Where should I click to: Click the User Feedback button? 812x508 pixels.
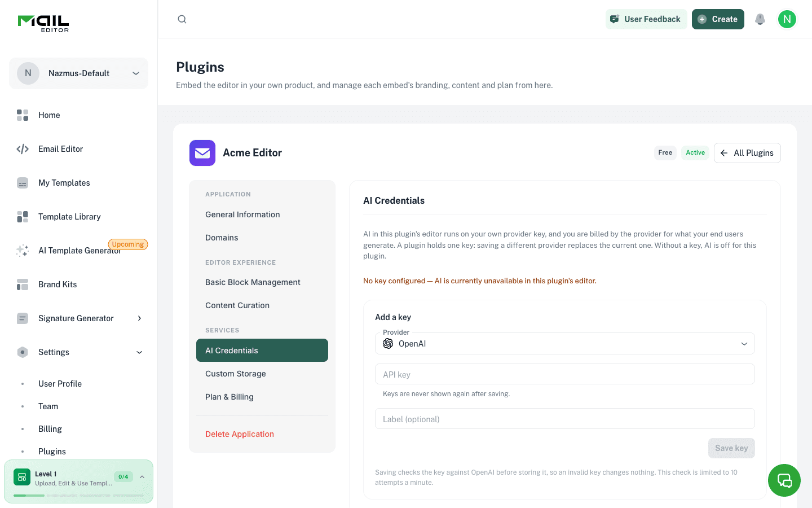coord(646,19)
